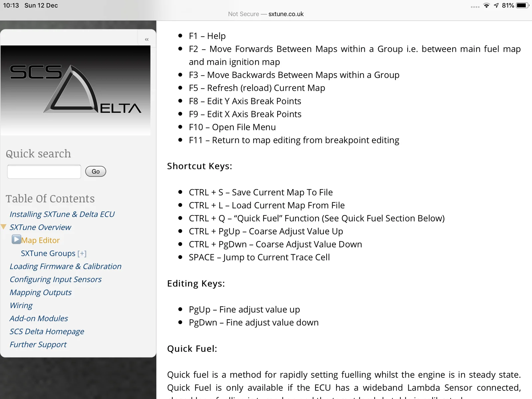Open Configuring Input Sensors page
532x399 pixels.
pyautogui.click(x=56, y=280)
